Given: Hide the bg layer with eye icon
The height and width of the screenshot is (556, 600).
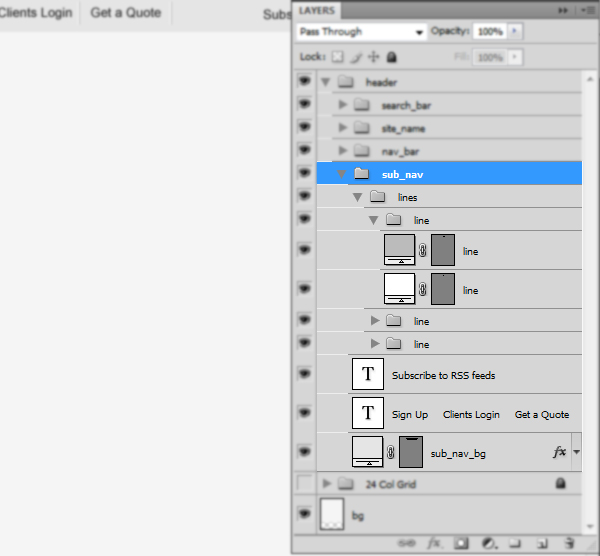Looking at the screenshot, I should 305,514.
